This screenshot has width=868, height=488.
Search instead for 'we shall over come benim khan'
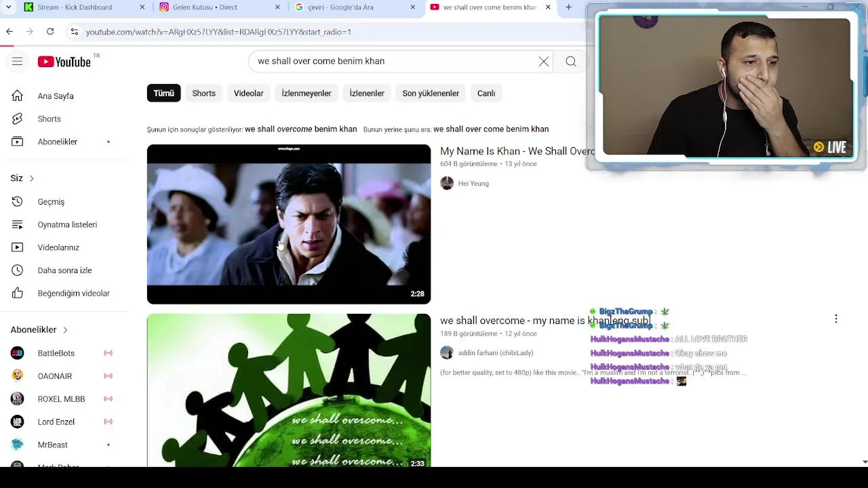[x=491, y=129]
